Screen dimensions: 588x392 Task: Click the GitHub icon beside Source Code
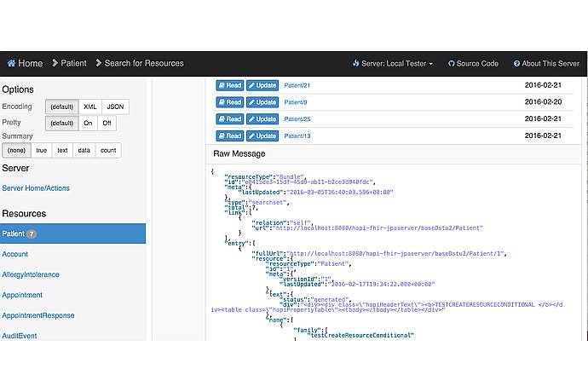[x=452, y=63]
